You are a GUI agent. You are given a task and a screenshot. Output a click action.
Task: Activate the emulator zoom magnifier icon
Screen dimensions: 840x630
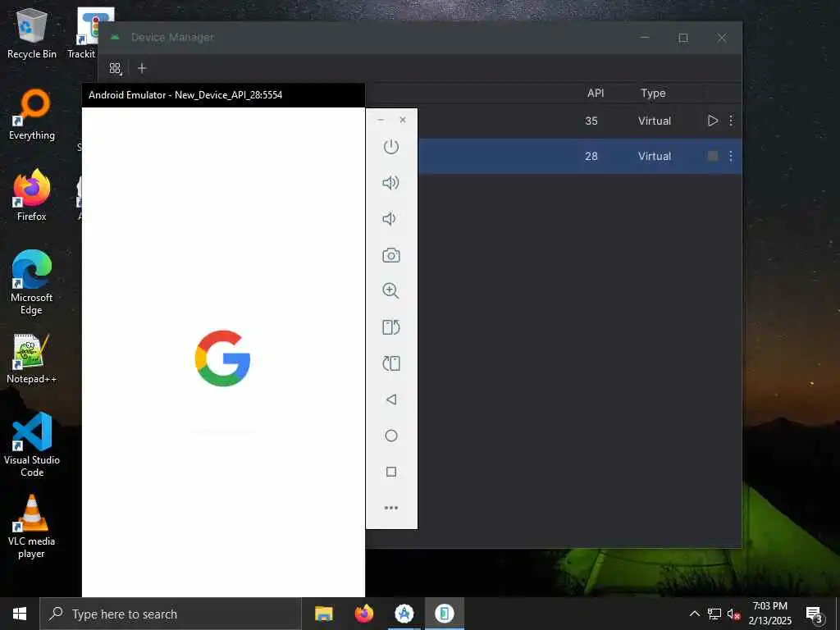click(x=390, y=291)
